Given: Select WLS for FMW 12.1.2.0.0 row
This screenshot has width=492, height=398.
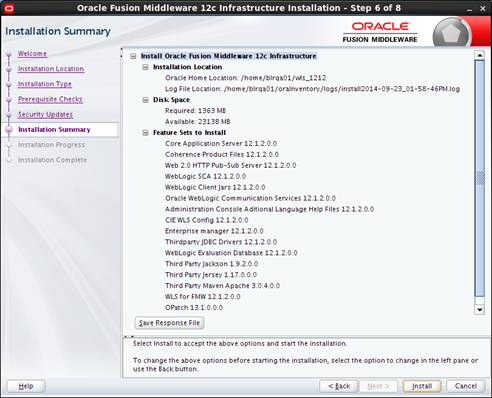Looking at the screenshot, I should point(202,297).
